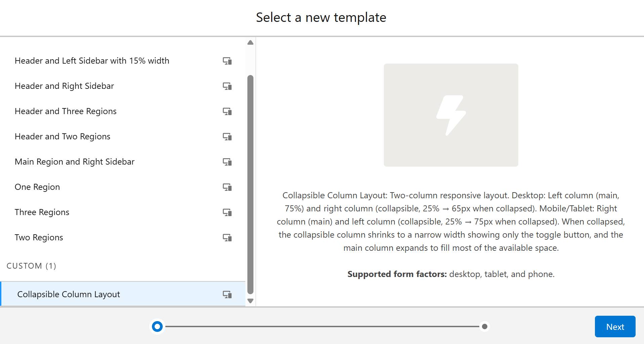
Task: Click device icon next to Main Region and Right Sidebar
Action: click(x=227, y=162)
